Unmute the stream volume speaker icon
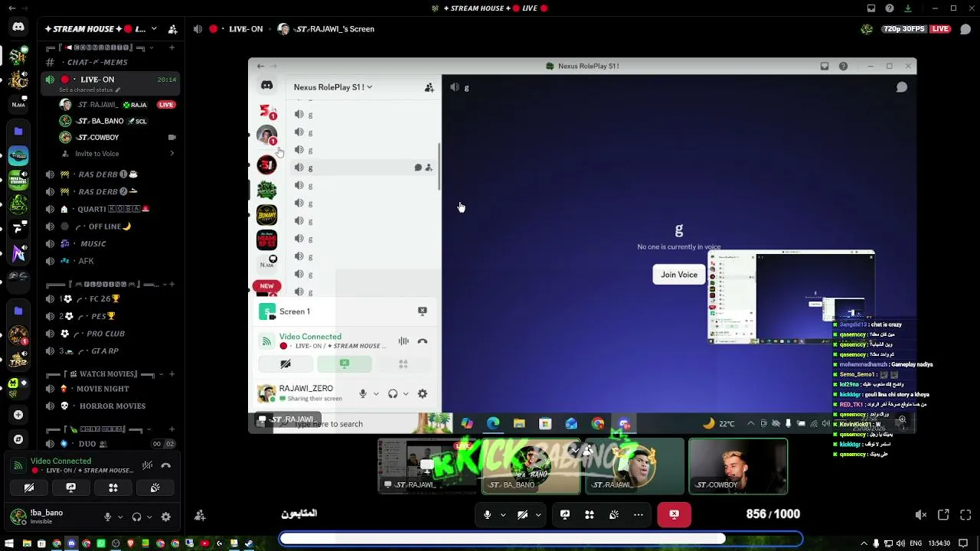 [921, 515]
